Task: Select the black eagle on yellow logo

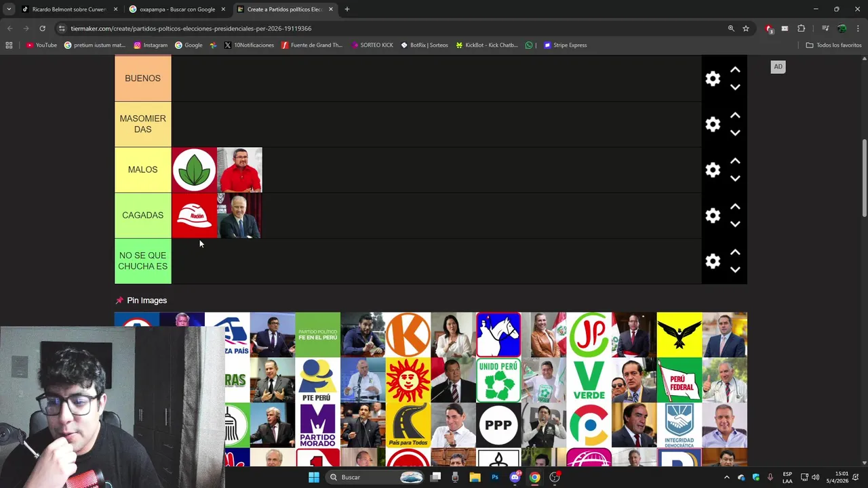Action: [x=679, y=335]
